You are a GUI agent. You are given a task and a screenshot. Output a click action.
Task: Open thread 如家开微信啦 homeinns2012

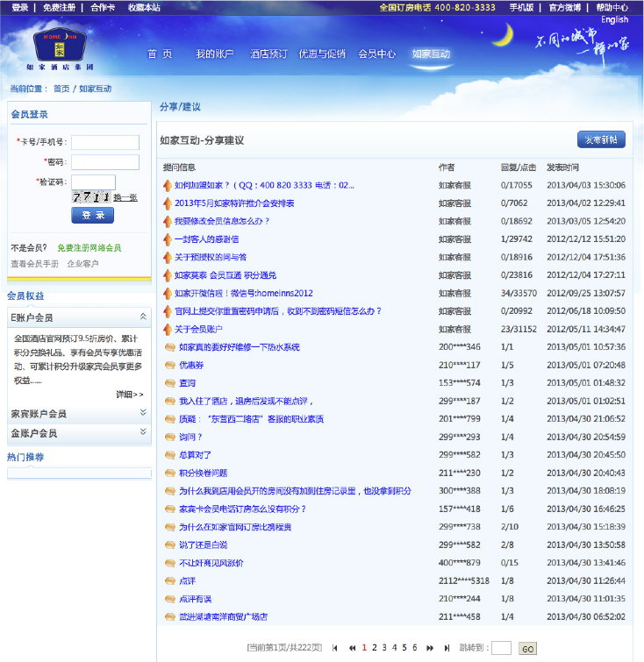(x=244, y=294)
